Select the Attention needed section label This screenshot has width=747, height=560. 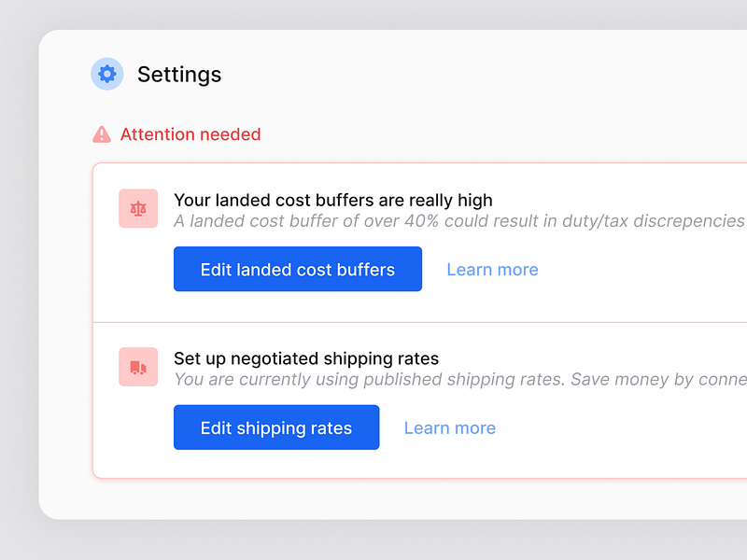pos(190,134)
